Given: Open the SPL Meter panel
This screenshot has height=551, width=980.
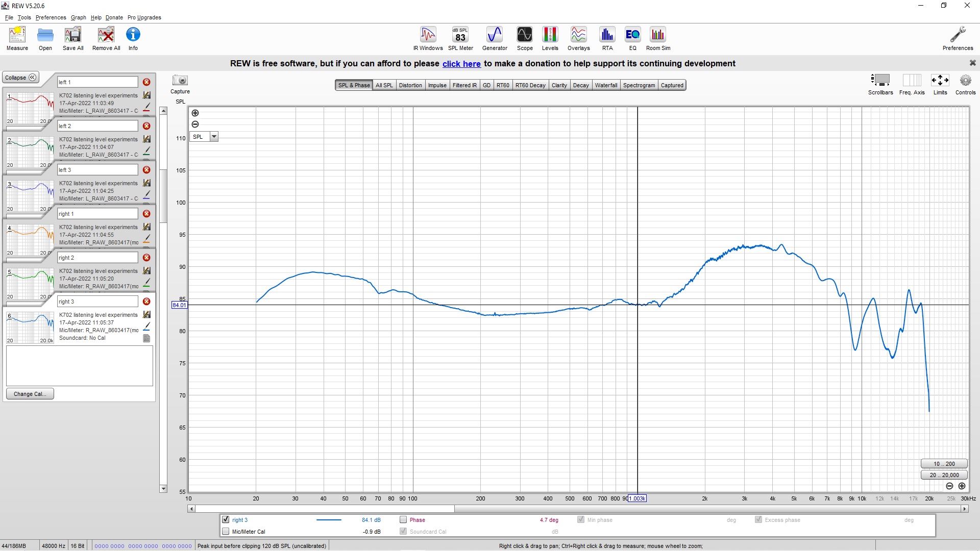Looking at the screenshot, I should tap(460, 38).
